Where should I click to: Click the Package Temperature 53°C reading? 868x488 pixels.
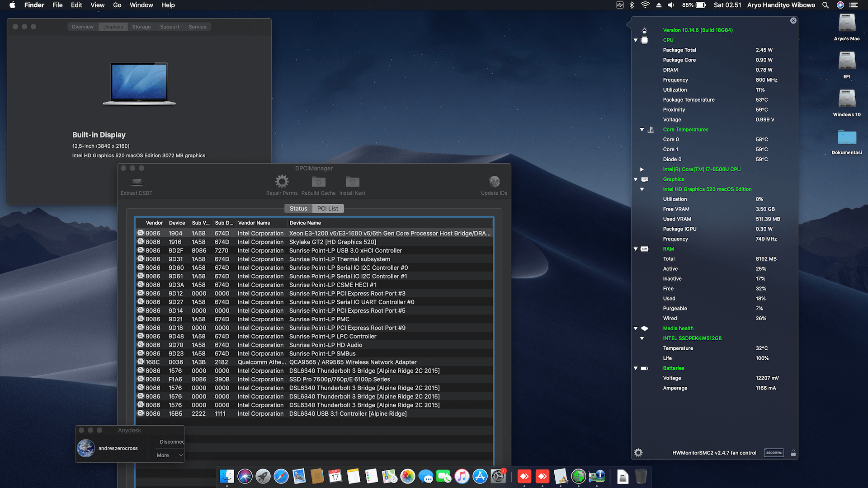coord(762,100)
